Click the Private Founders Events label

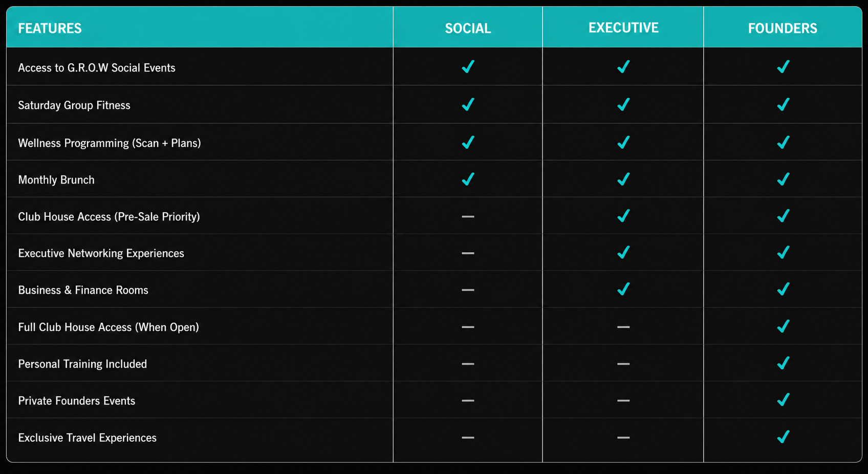(x=77, y=401)
